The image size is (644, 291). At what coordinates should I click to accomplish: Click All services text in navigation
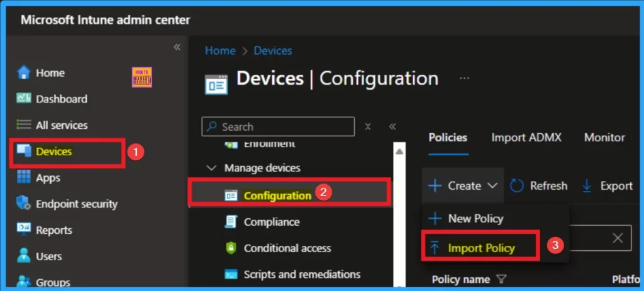62,125
